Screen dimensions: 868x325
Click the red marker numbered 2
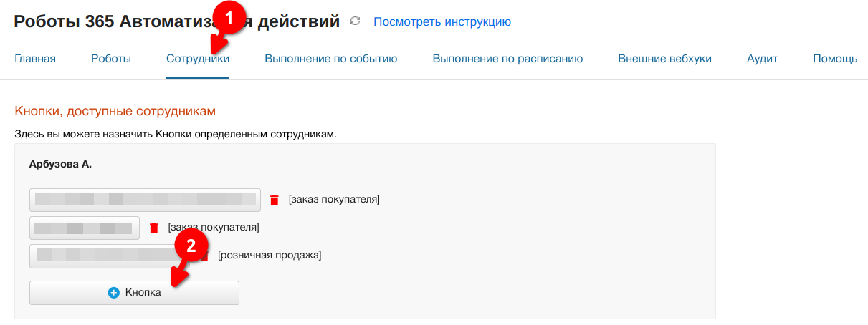click(x=191, y=247)
